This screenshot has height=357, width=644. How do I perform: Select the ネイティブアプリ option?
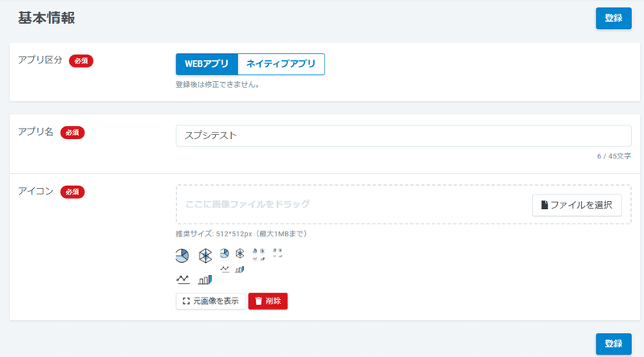point(281,64)
